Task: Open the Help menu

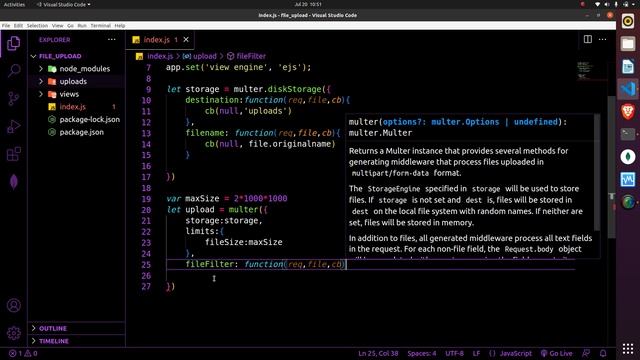Action: pyautogui.click(x=120, y=25)
